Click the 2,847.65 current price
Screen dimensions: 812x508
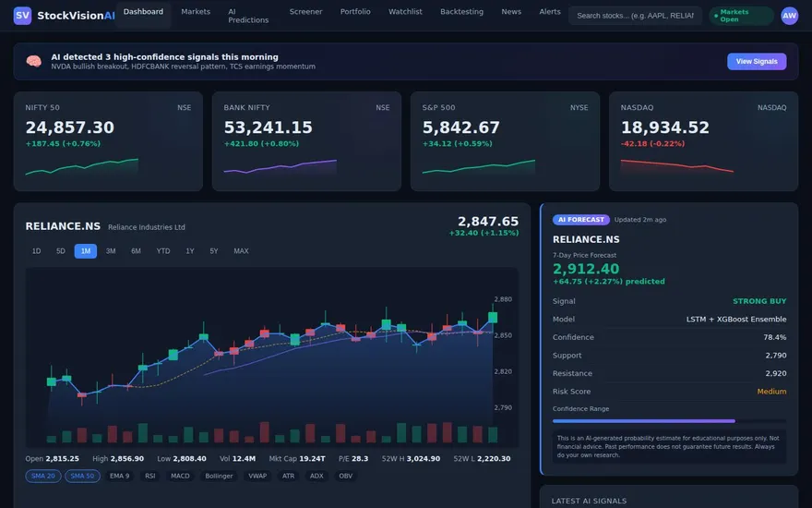pos(488,222)
